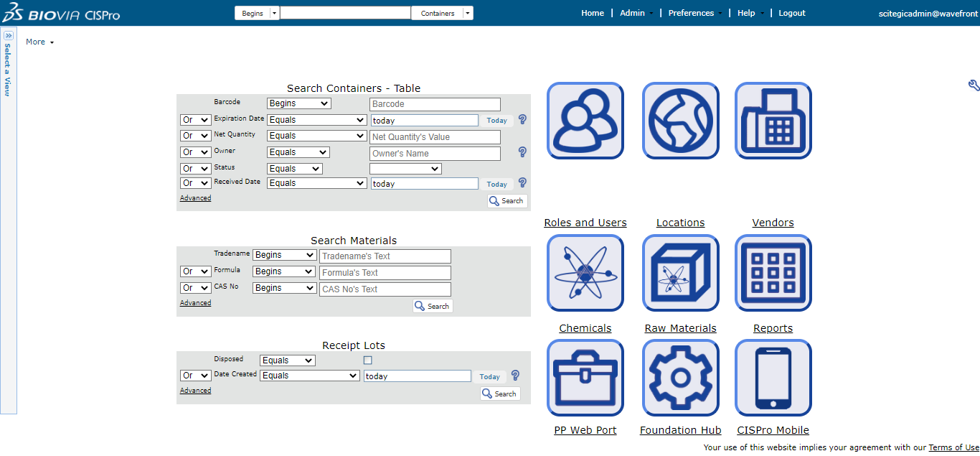Open the Reports grid icon
The image size is (980, 456).
pos(773,273)
